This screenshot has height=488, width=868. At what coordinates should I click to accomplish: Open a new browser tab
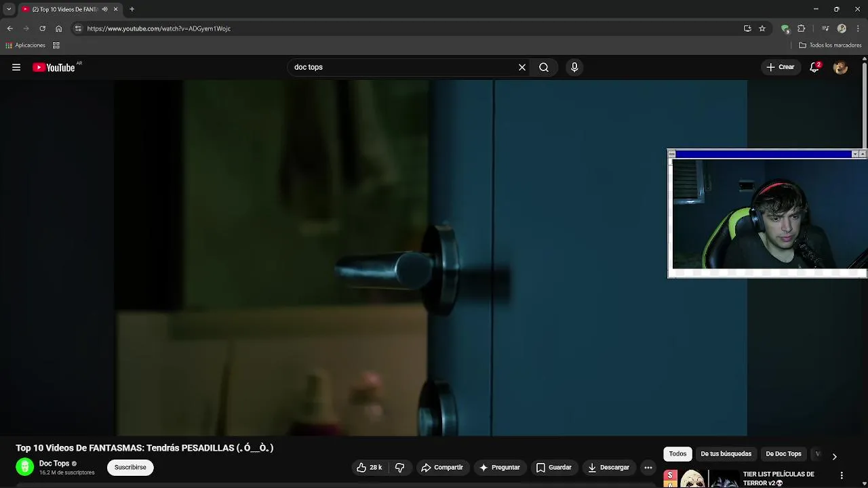(132, 9)
